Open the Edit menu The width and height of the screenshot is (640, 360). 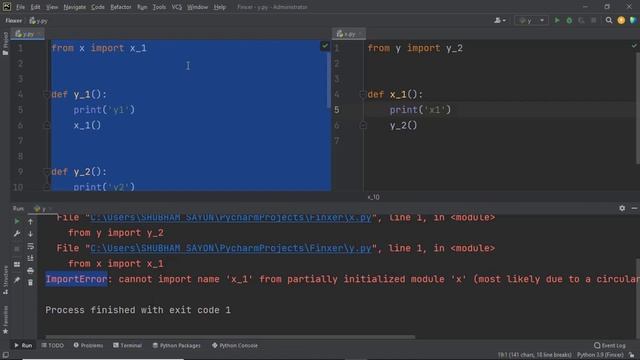[x=36, y=7]
